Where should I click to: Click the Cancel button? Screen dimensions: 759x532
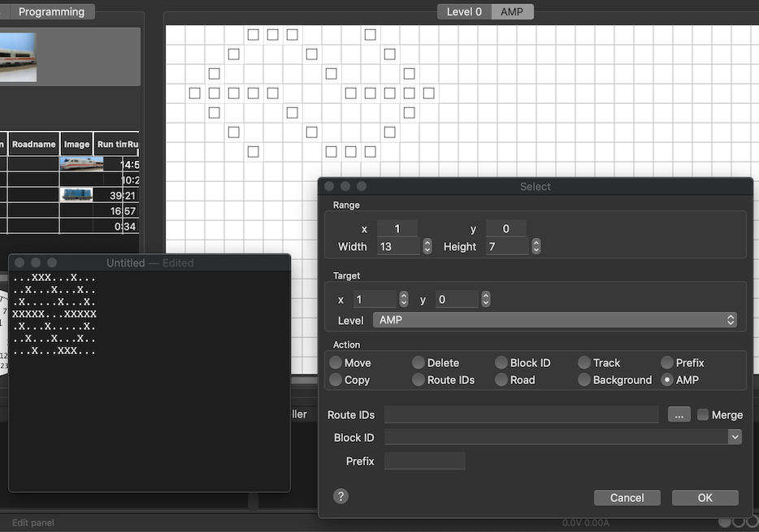(627, 498)
